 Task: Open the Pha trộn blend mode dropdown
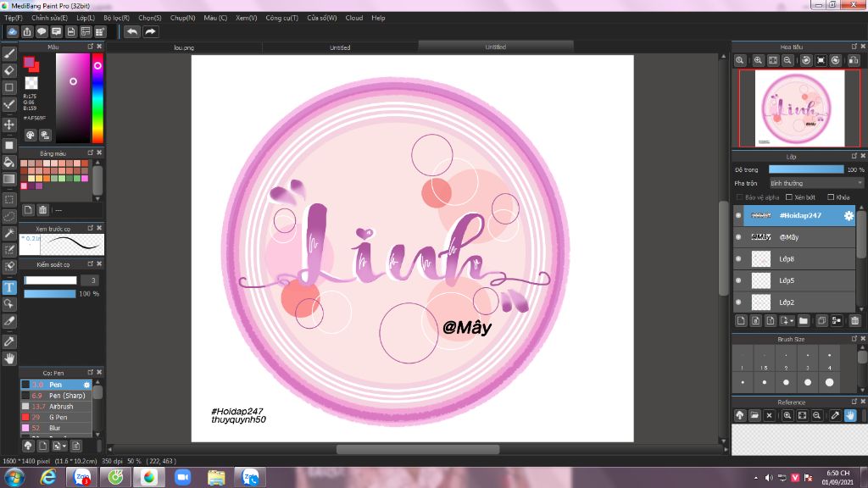816,183
